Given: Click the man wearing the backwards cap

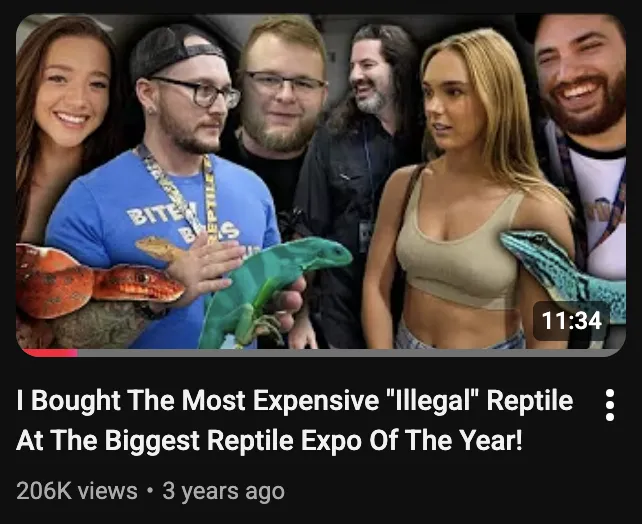Looking at the screenshot, I should [x=172, y=184].
